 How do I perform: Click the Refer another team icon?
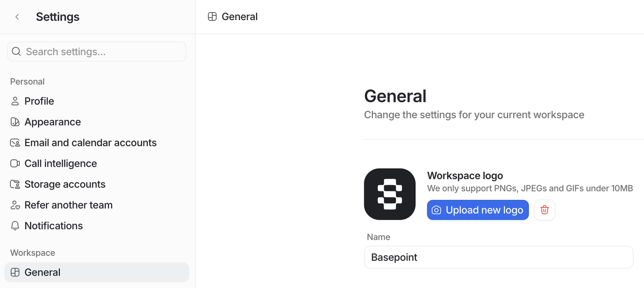click(x=15, y=205)
